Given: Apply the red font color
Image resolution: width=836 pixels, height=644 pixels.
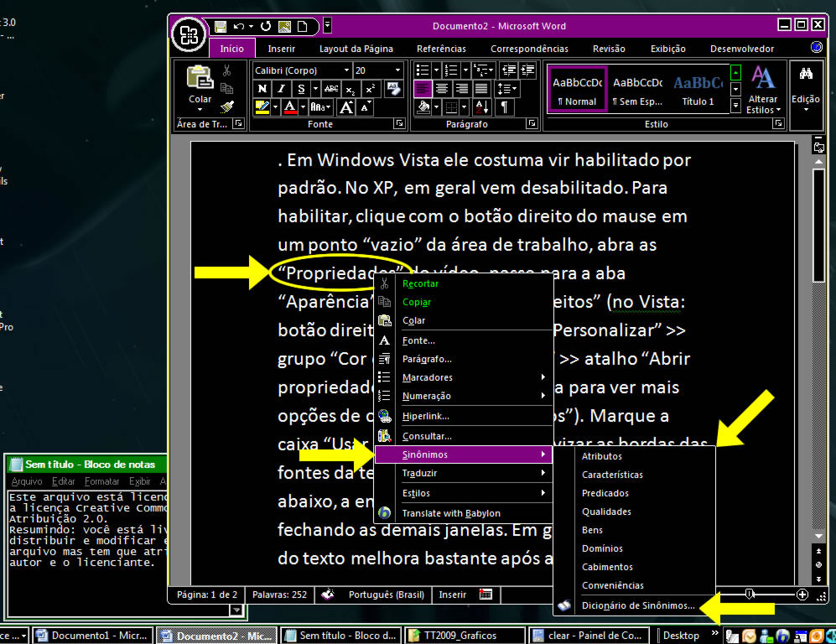Looking at the screenshot, I should coord(290,107).
